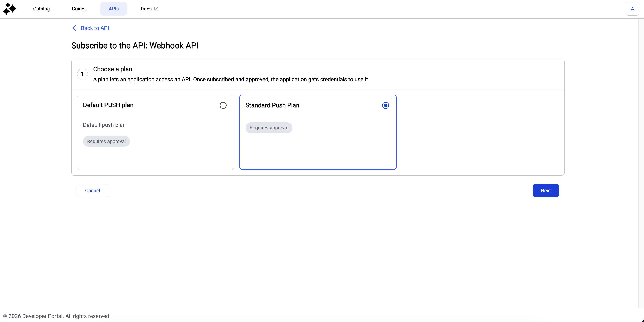This screenshot has width=644, height=322.
Task: Click the "Default PUSH plan" card title
Action: click(108, 105)
